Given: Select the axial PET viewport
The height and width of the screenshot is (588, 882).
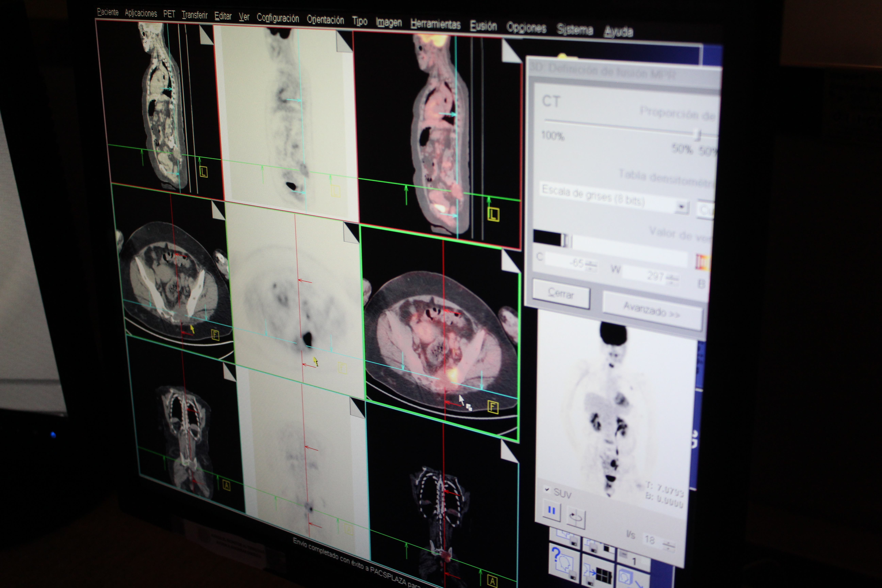Looking at the screenshot, I should pyautogui.click(x=296, y=300).
